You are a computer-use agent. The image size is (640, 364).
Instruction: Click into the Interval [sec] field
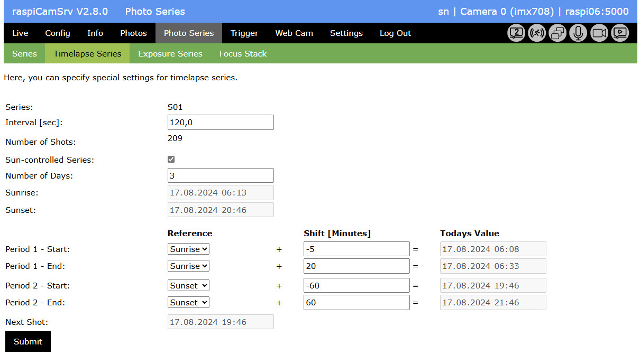221,123
